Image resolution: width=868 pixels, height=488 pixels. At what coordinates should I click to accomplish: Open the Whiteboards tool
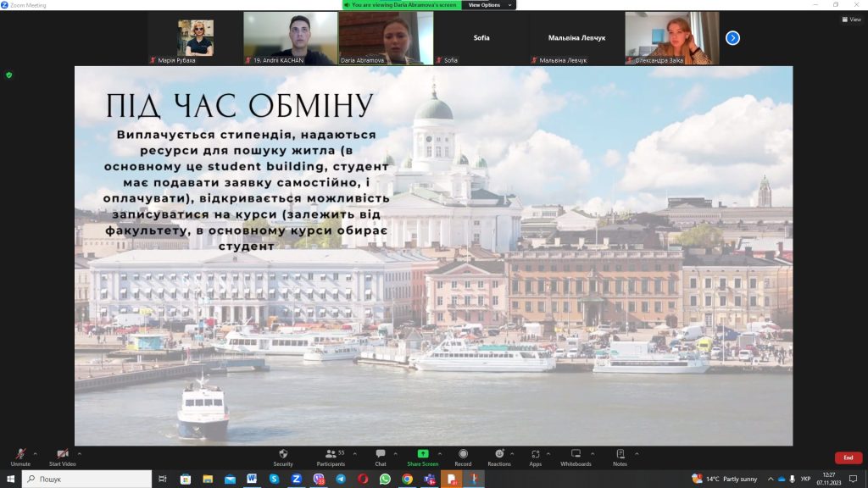(576, 457)
